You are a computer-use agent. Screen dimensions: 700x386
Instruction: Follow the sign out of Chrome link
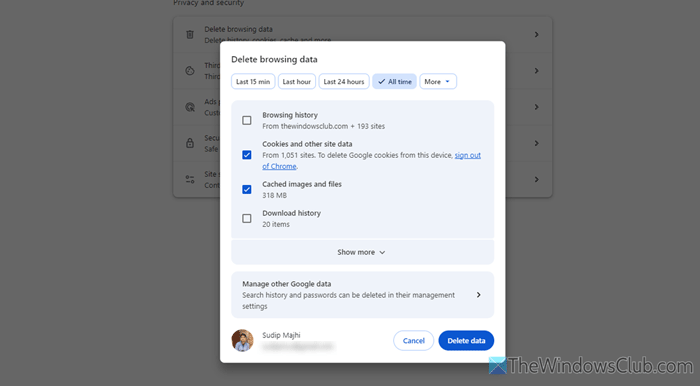click(x=467, y=155)
